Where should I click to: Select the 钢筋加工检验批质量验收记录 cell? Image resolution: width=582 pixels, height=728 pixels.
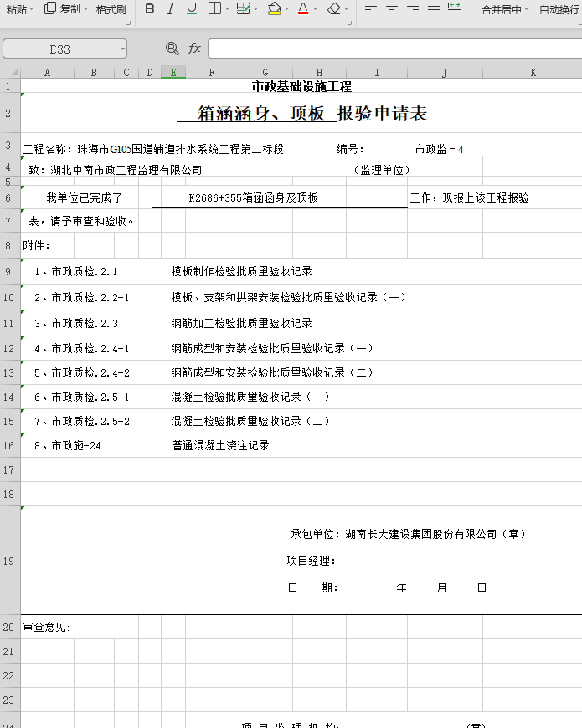coord(241,323)
